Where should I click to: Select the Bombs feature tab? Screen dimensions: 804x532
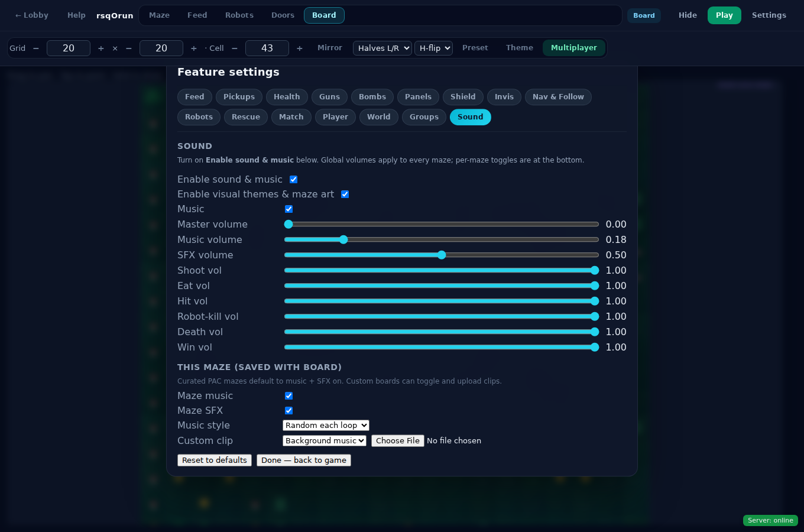372,97
